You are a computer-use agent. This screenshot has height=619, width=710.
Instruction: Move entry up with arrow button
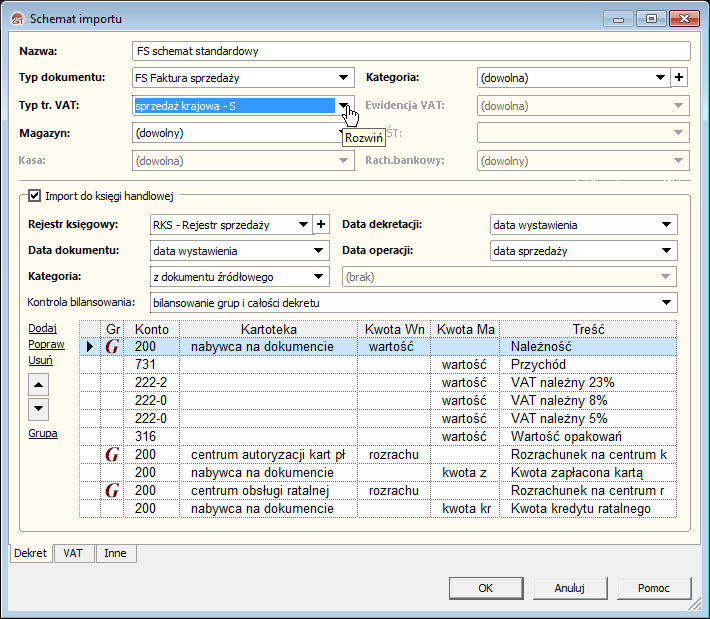pos(37,384)
